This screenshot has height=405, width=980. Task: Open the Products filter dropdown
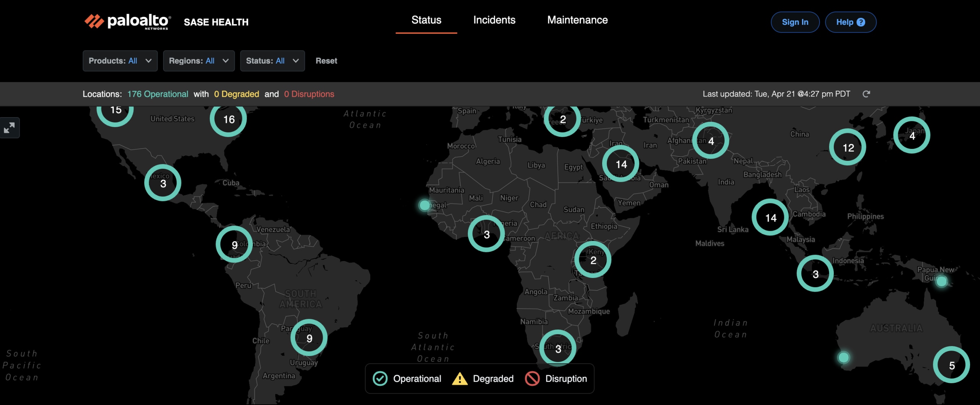point(120,61)
